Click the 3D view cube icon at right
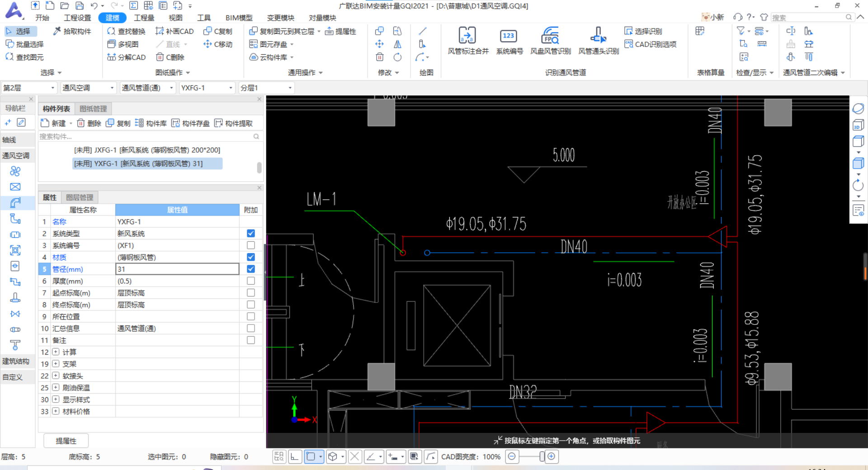 click(858, 125)
